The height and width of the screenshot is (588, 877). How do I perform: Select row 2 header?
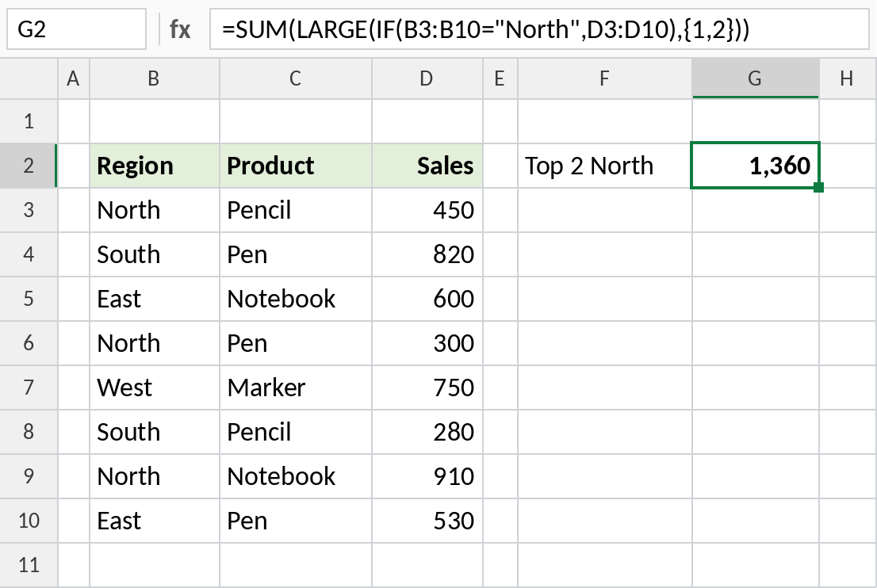(x=29, y=166)
